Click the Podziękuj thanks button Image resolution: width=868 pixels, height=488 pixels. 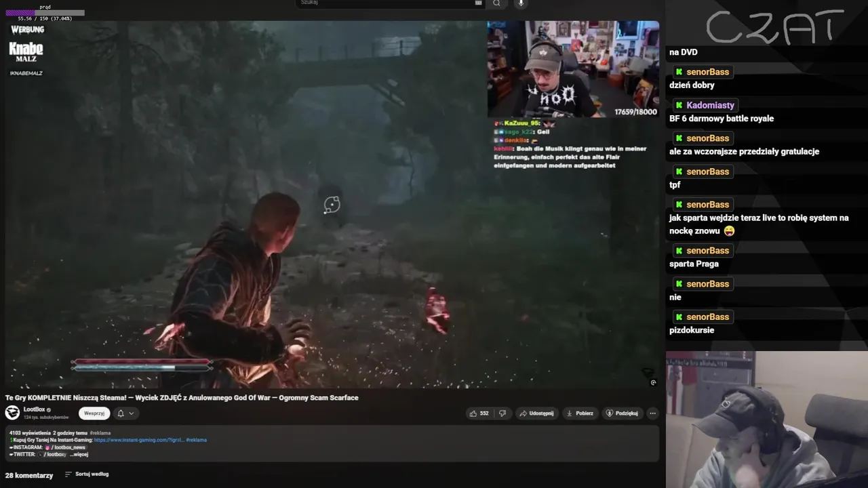click(x=622, y=413)
